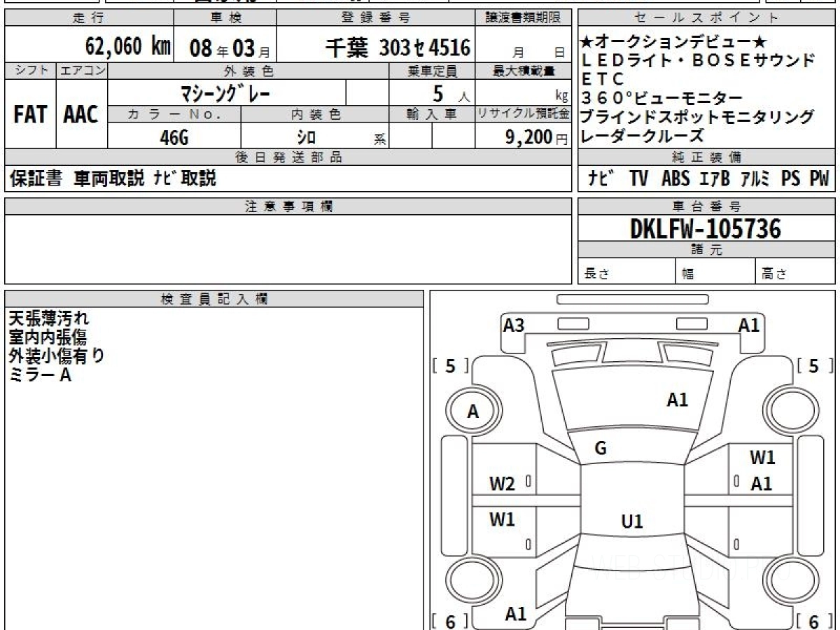Select the エアB equipment item
Screen dimensions: 840x630
[x=715, y=179]
